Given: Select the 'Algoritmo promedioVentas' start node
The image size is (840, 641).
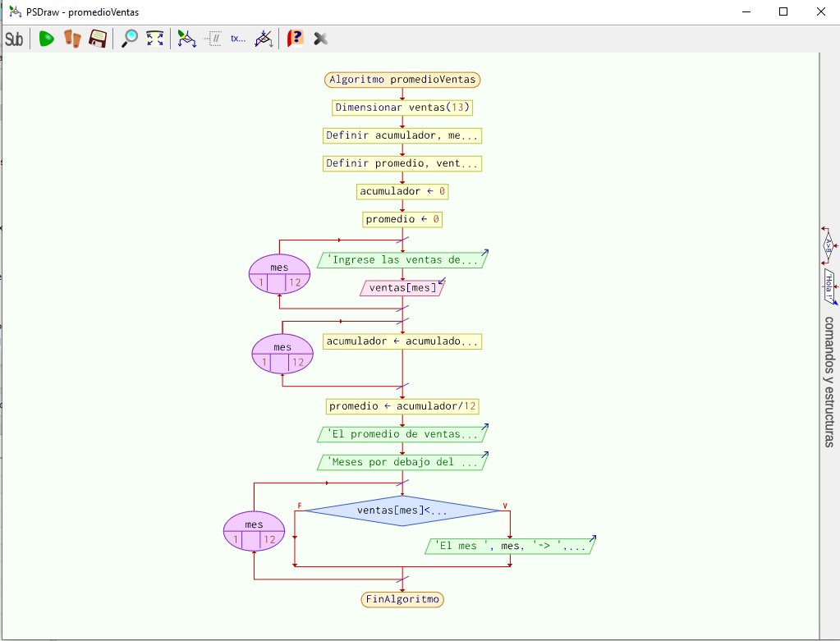Looking at the screenshot, I should [402, 80].
